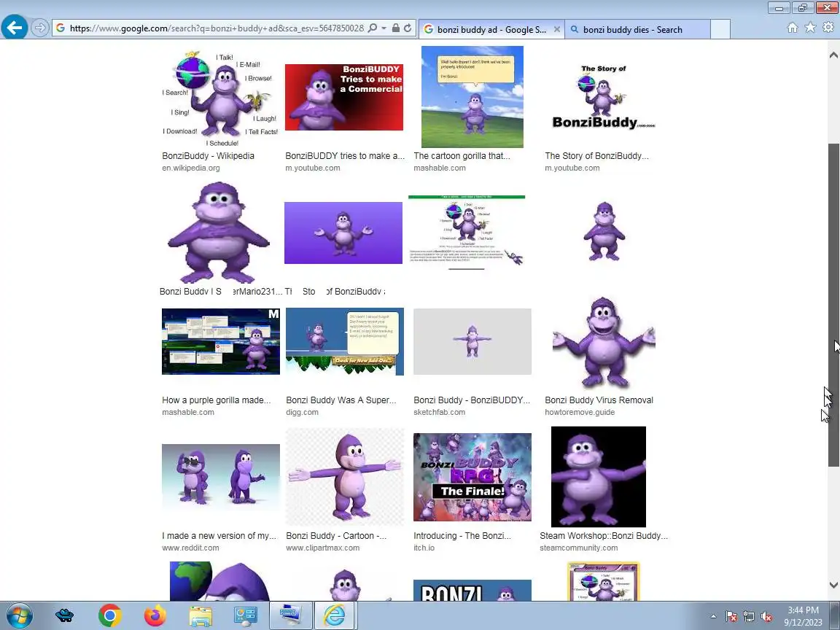The height and width of the screenshot is (630, 840).
Task: Open 'Bonzi Buddy RPG The Finale!' thumbnail
Action: [472, 477]
